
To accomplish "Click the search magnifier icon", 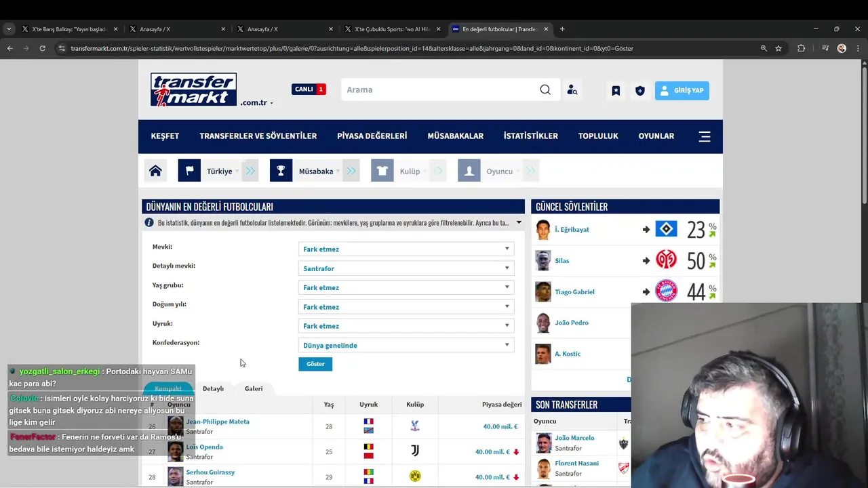I will tap(545, 89).
